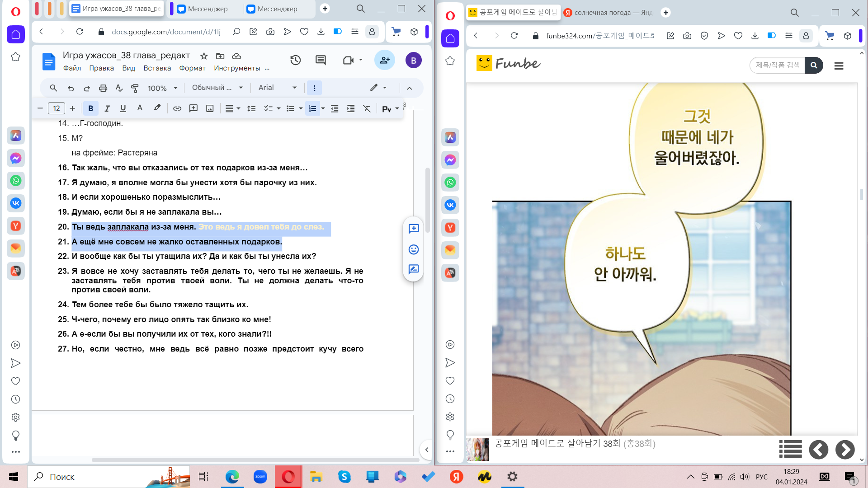Open highlight color pen tool
868x488 pixels.
tap(157, 108)
